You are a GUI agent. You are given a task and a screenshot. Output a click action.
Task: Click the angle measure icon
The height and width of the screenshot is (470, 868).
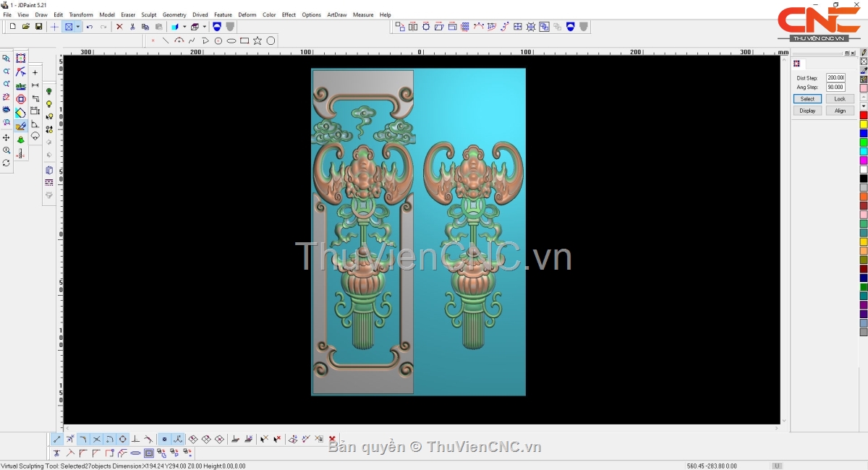point(35,124)
